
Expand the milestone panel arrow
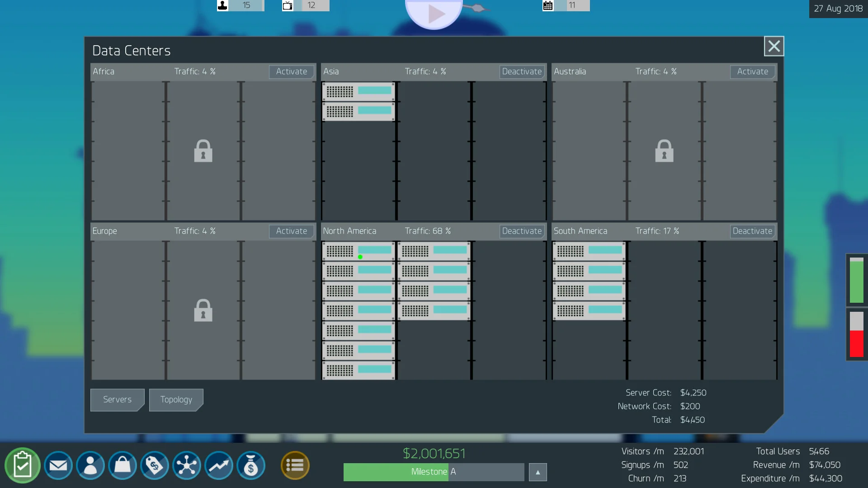(538, 472)
